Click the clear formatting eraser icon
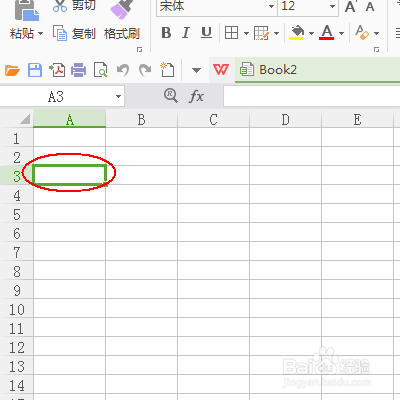This screenshot has height=400, width=400. click(362, 33)
